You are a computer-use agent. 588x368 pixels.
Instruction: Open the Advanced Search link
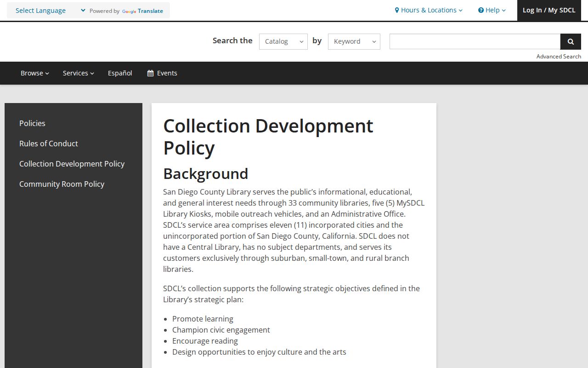[x=559, y=57]
